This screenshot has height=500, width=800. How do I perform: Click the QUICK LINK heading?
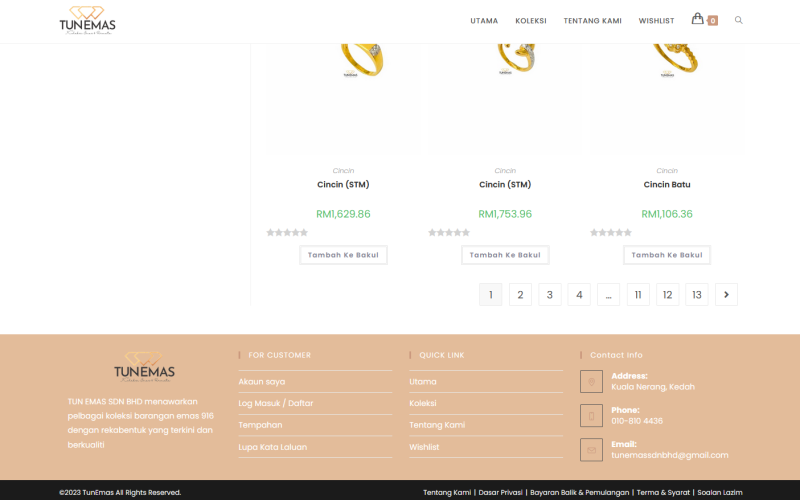point(442,355)
